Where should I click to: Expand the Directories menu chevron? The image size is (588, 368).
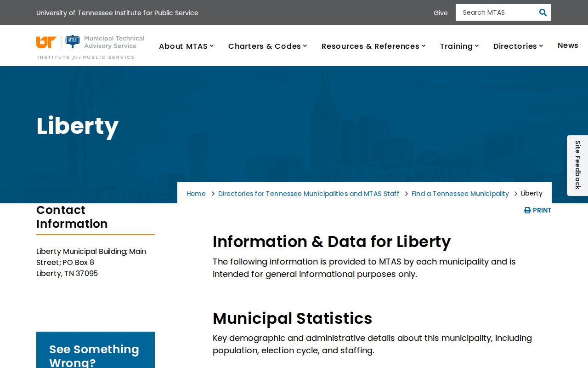tap(541, 46)
